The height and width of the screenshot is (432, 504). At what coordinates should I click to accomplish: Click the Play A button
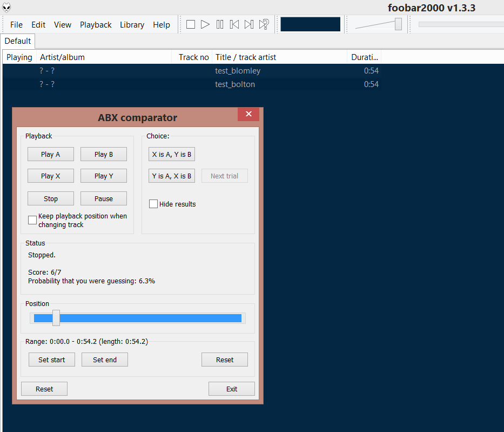coord(50,155)
